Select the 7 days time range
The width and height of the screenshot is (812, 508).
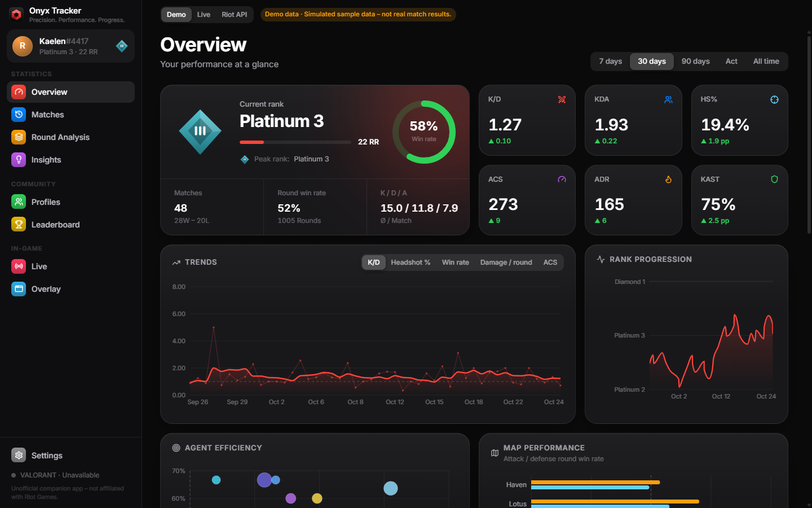(x=610, y=62)
